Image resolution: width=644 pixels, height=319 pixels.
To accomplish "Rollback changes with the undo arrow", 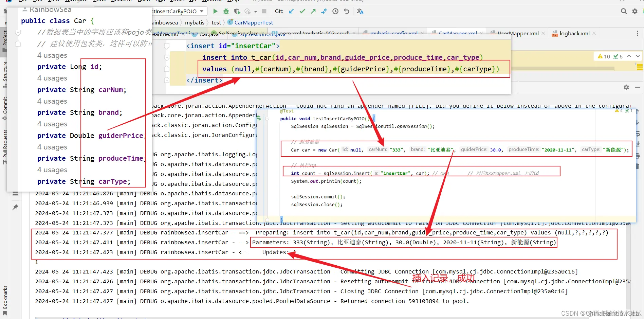I will [346, 11].
